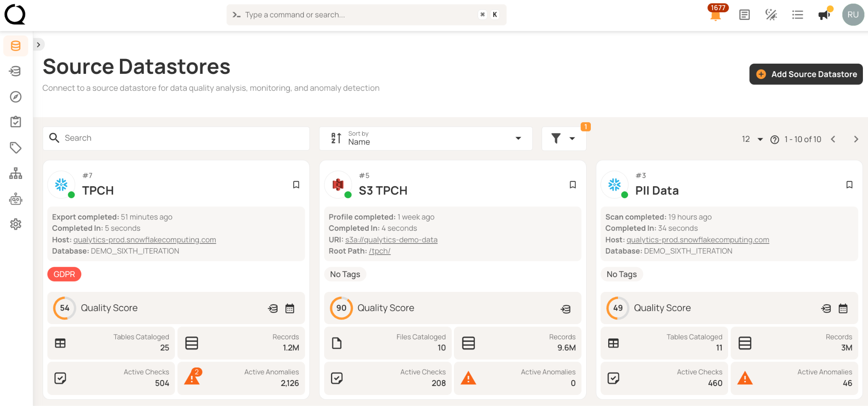Open TPCH quality score 54 gauge
Viewport: 868px width, 406px height.
tap(64, 308)
